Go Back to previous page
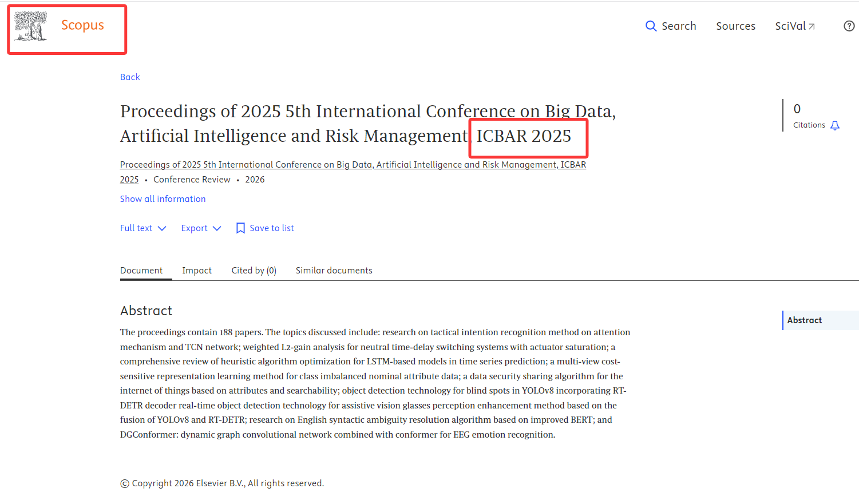 [x=130, y=77]
